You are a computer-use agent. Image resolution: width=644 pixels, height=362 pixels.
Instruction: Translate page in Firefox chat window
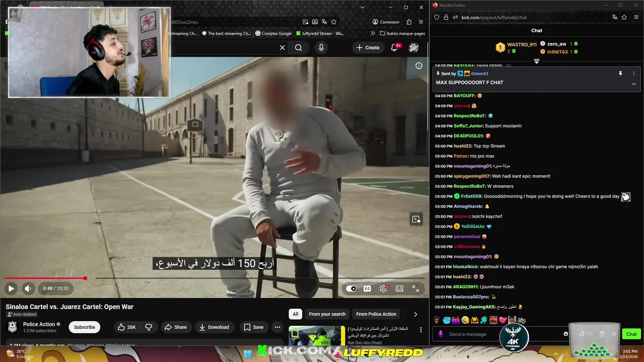pos(614,17)
